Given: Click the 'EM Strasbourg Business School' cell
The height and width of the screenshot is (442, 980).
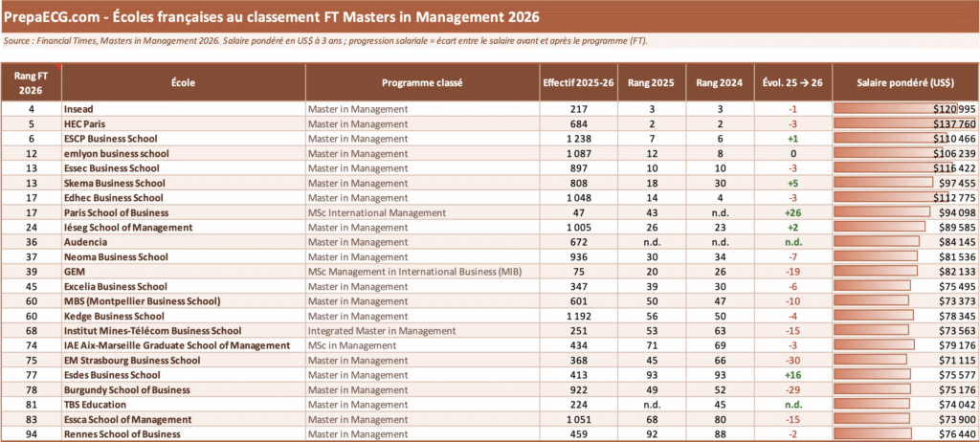Looking at the screenshot, I should [183, 360].
